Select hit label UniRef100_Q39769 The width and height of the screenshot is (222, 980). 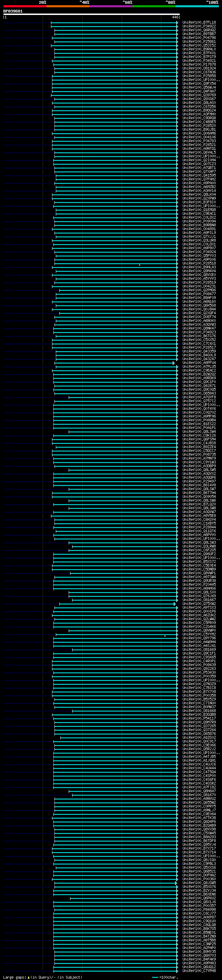(199, 95)
